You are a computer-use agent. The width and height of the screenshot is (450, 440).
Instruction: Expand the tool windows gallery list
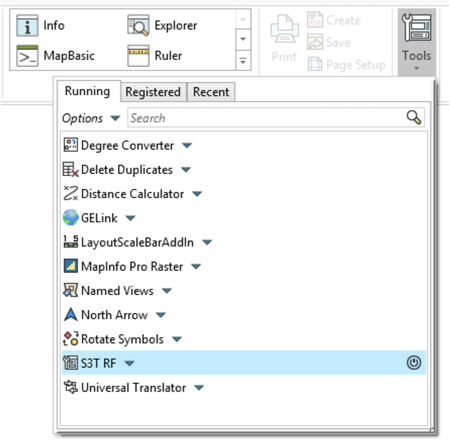point(243,62)
